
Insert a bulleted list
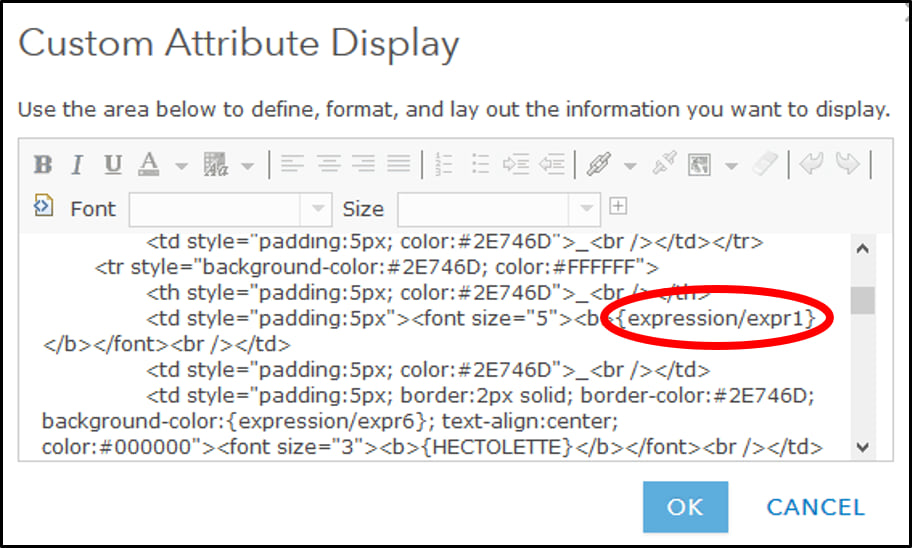481,164
